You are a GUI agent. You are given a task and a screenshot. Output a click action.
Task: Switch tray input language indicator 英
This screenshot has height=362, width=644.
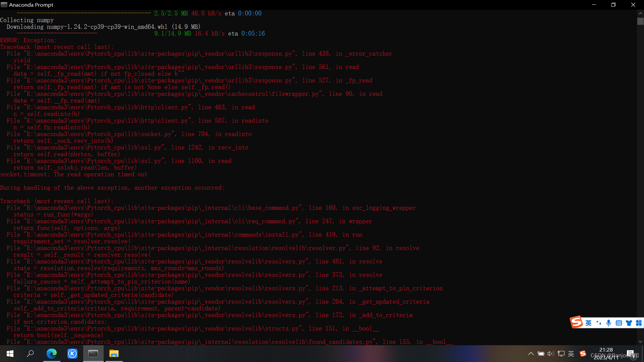click(571, 354)
